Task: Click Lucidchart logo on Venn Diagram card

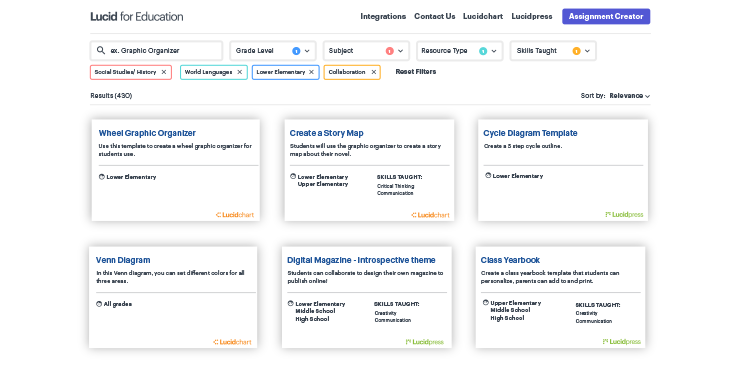Action: (232, 342)
